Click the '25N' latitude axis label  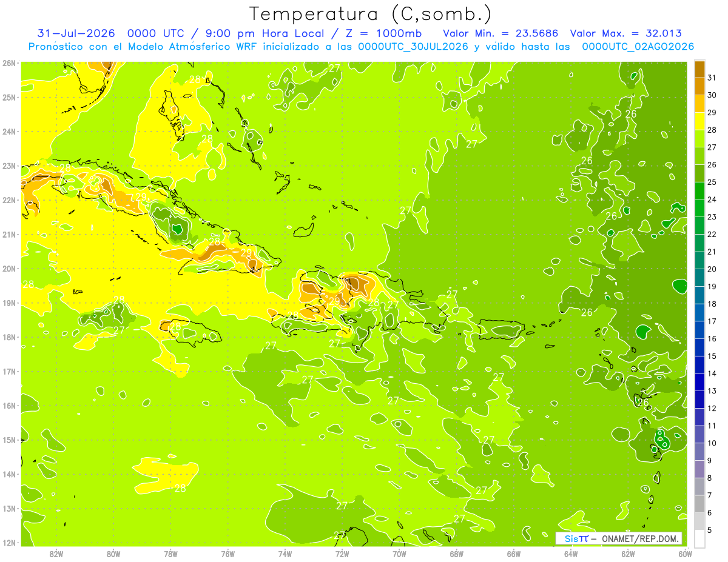[8, 97]
